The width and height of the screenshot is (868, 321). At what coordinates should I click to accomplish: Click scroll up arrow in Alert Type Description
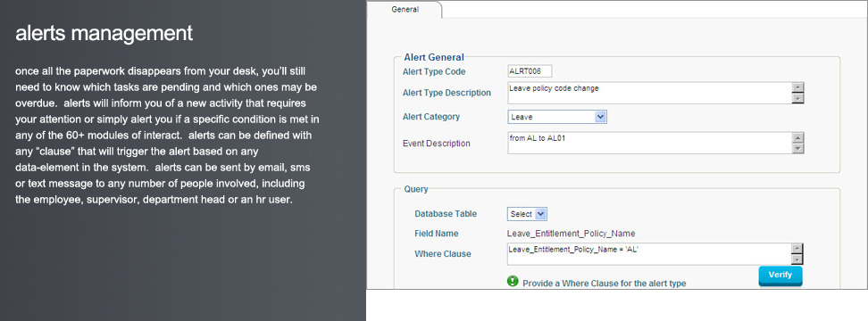point(797,87)
